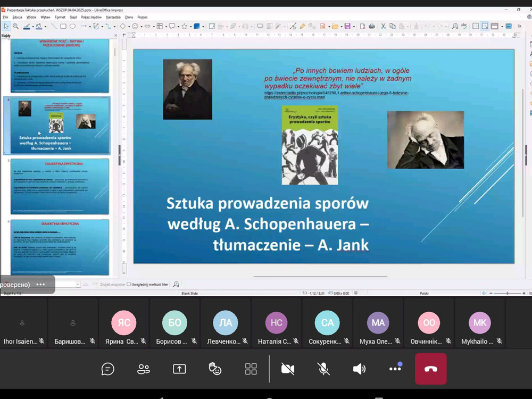
Task: Click the Cut scissors icon
Action: (x=383, y=26)
